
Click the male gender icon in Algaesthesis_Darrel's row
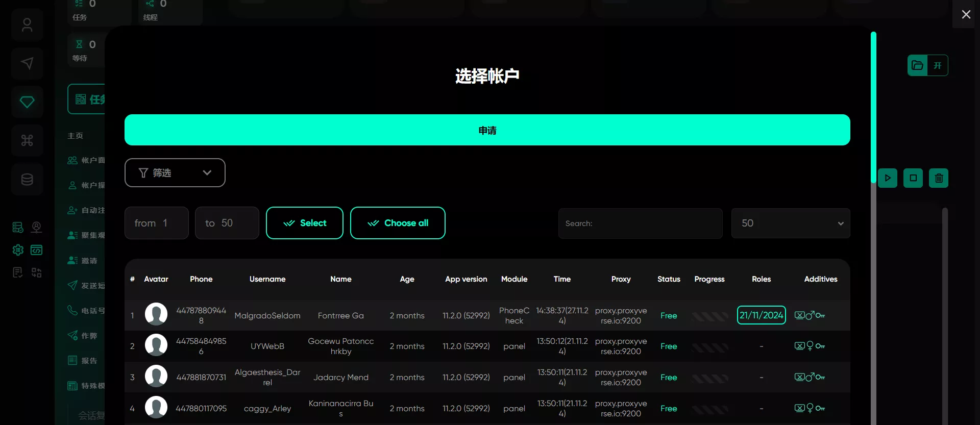[x=810, y=377]
